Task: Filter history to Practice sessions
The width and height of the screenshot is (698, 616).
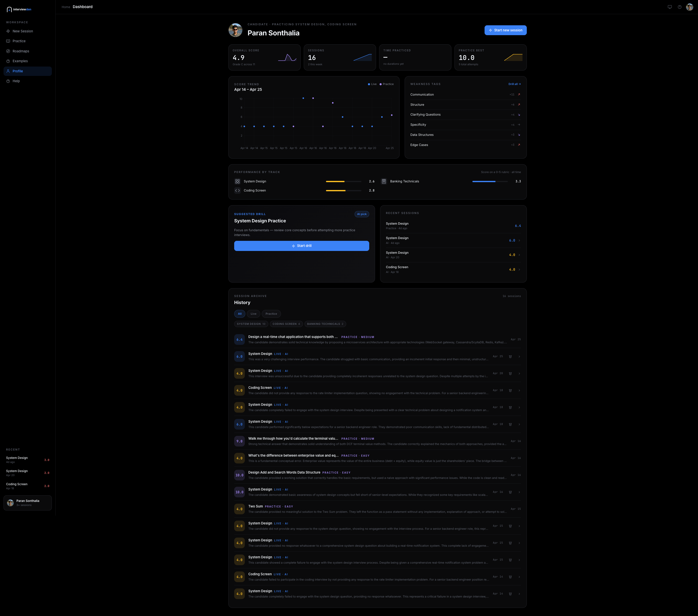Action: pos(271,314)
